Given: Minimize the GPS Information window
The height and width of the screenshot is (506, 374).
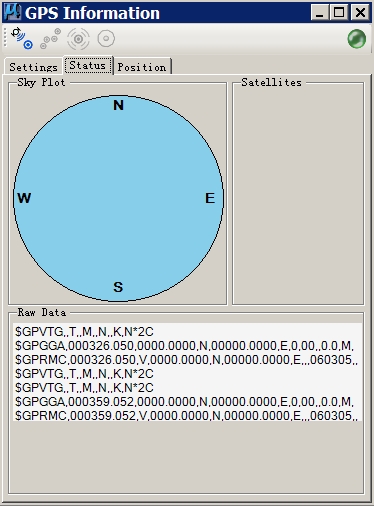Looking at the screenshot, I should coord(320,13).
